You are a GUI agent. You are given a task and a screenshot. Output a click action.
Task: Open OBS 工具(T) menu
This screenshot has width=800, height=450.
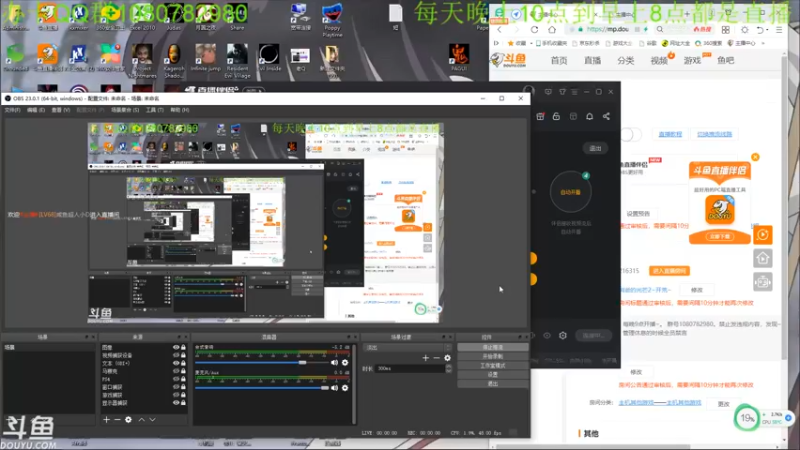coord(155,110)
